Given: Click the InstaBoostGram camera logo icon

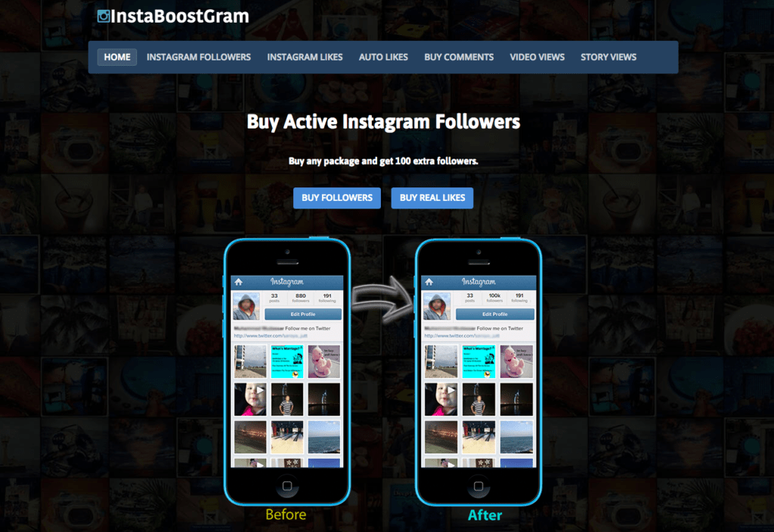Looking at the screenshot, I should pos(104,17).
